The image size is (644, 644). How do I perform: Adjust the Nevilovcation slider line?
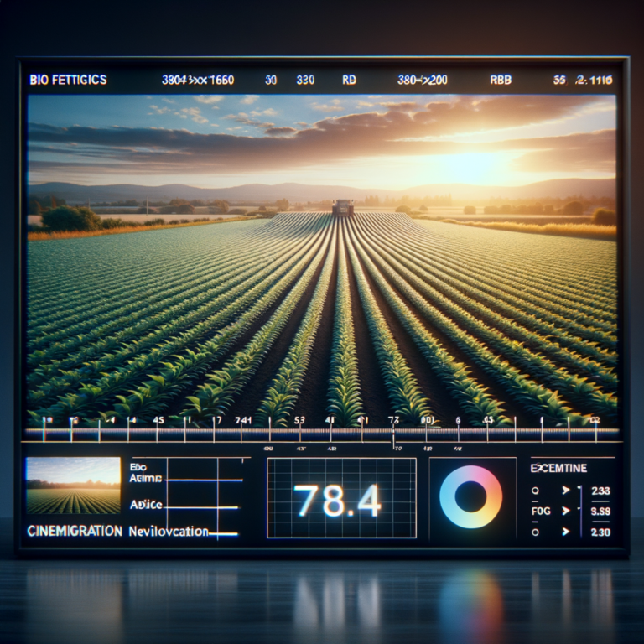click(223, 534)
